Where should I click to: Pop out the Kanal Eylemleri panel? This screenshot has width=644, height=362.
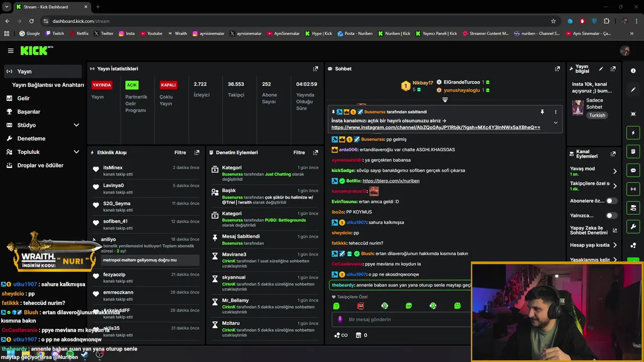613,154
